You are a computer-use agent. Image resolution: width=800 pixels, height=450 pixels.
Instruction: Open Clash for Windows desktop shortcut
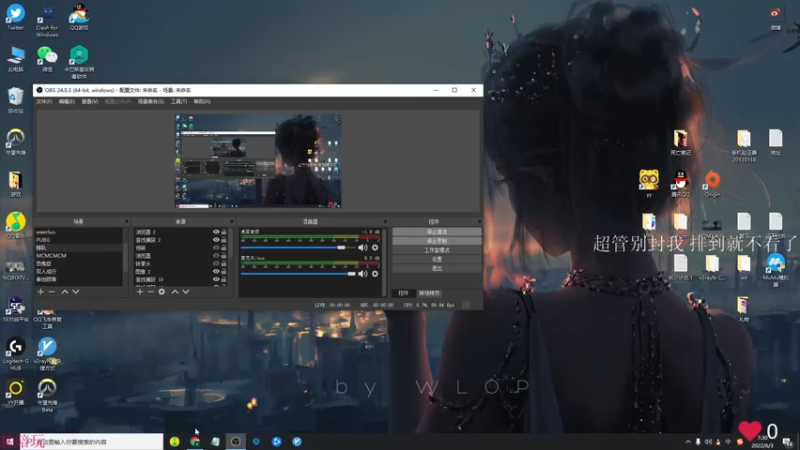click(47, 21)
